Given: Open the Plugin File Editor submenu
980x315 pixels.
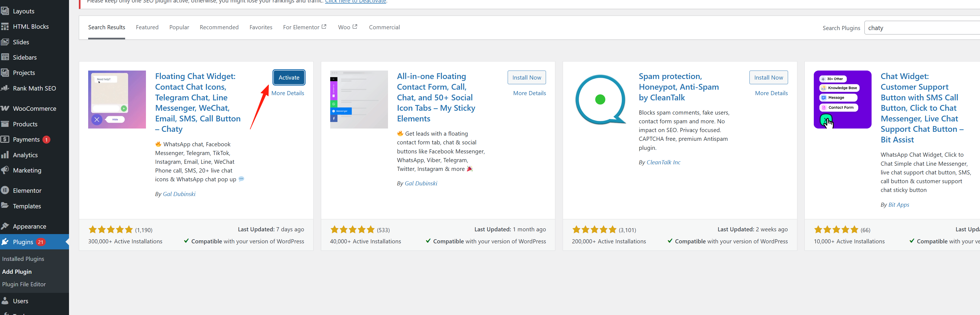Looking at the screenshot, I should coord(24,284).
